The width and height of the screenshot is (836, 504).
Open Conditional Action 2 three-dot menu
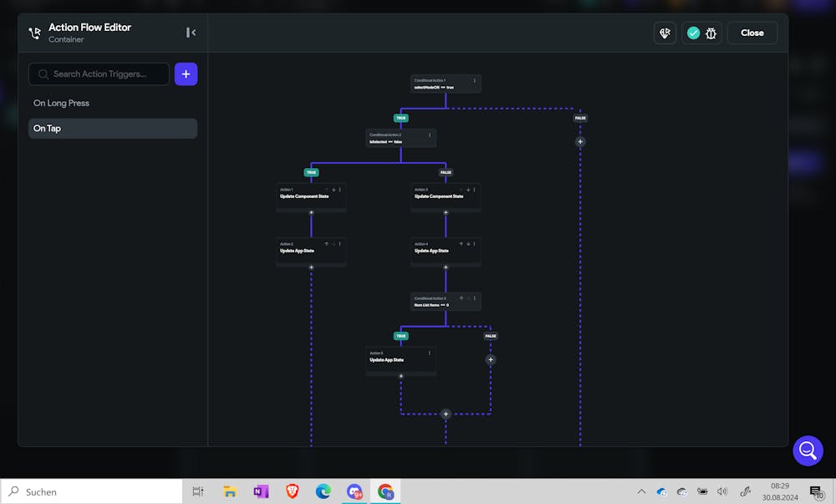pyautogui.click(x=430, y=135)
